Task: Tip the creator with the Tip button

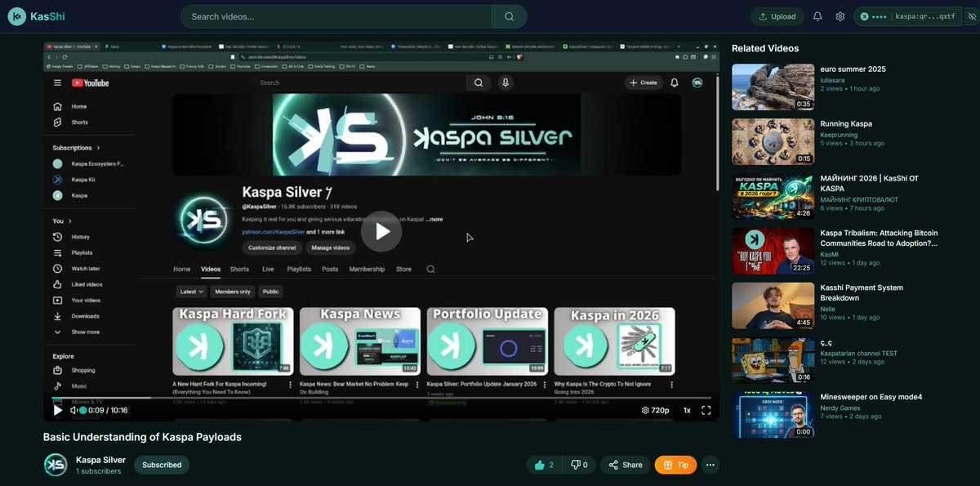Action: coord(675,464)
